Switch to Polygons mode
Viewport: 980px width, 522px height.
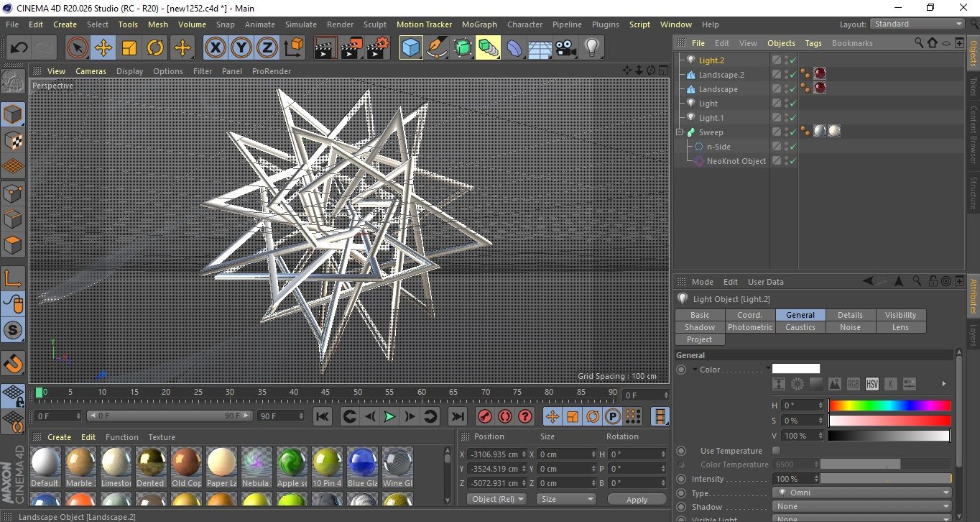13,245
